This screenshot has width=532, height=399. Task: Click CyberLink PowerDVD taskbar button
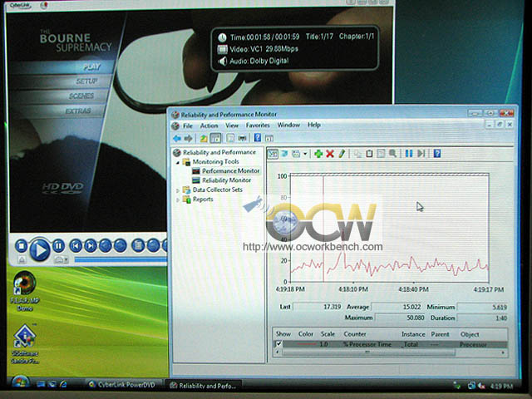pyautogui.click(x=122, y=384)
